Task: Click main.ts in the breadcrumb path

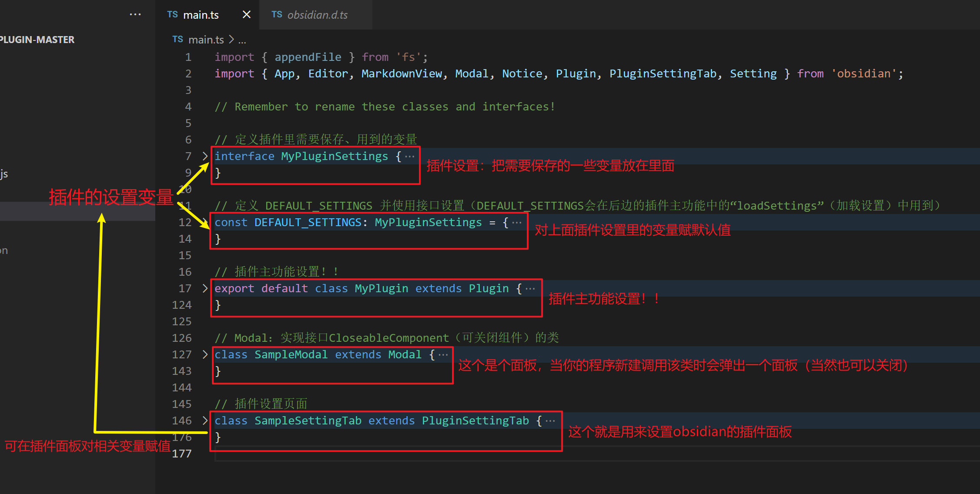Action: point(206,40)
